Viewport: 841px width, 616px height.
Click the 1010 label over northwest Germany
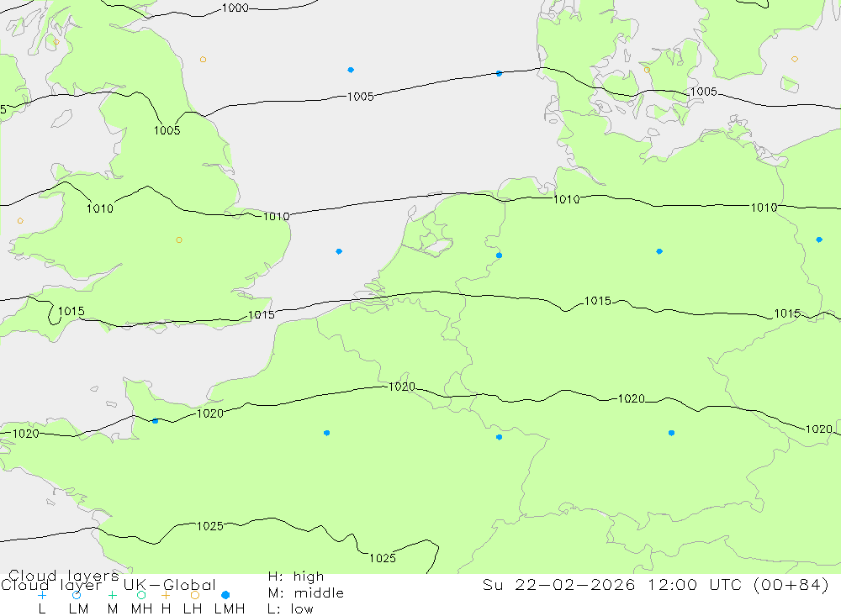(x=566, y=200)
